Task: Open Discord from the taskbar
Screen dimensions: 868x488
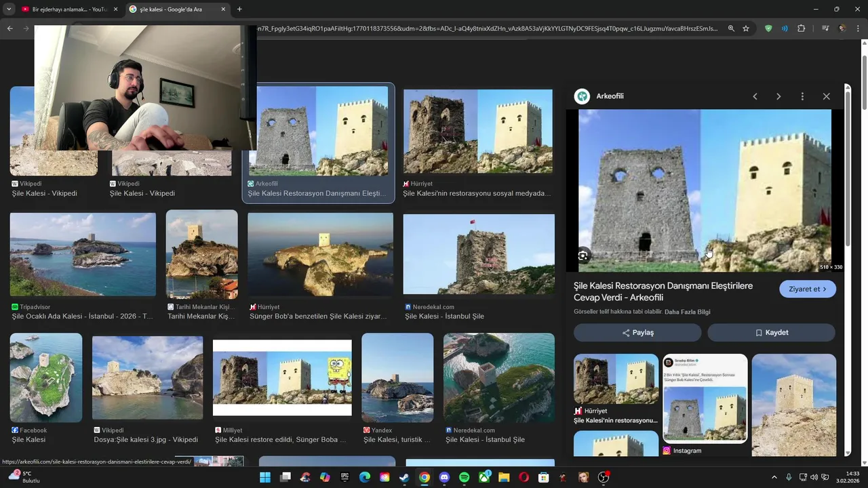Action: 444,478
